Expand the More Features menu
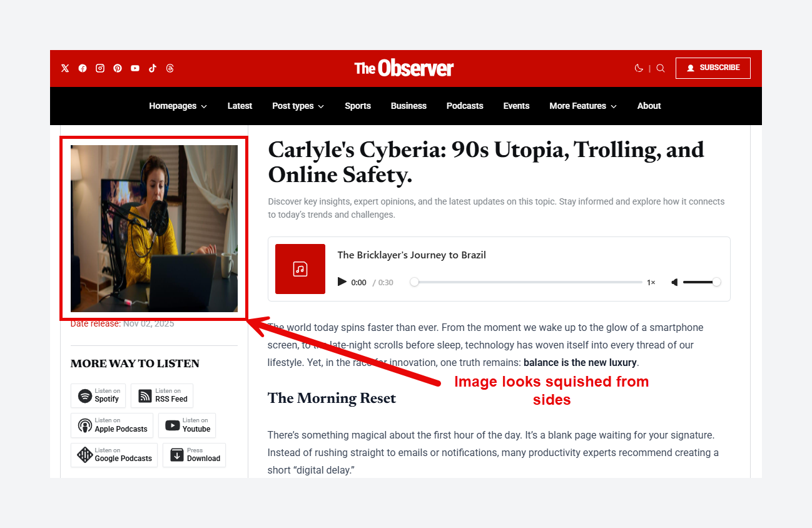The image size is (812, 528). [582, 106]
